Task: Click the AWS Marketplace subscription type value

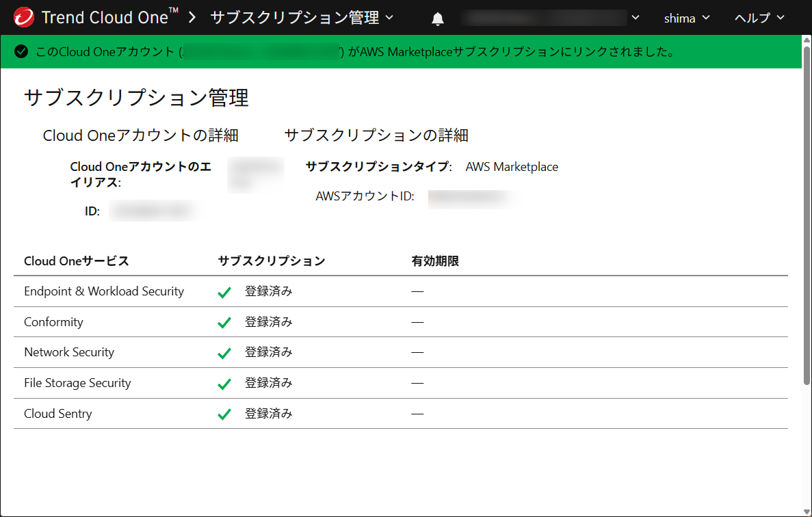Action: click(512, 167)
